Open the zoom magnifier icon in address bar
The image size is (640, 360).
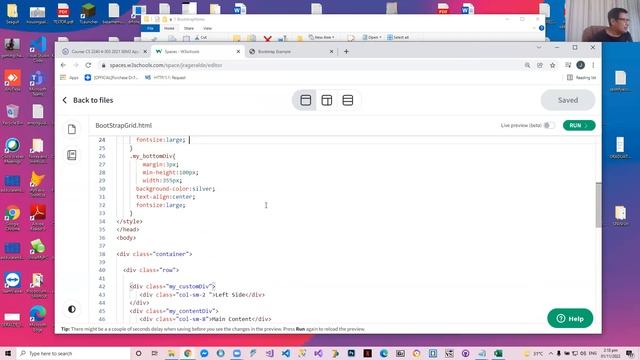[x=527, y=65]
